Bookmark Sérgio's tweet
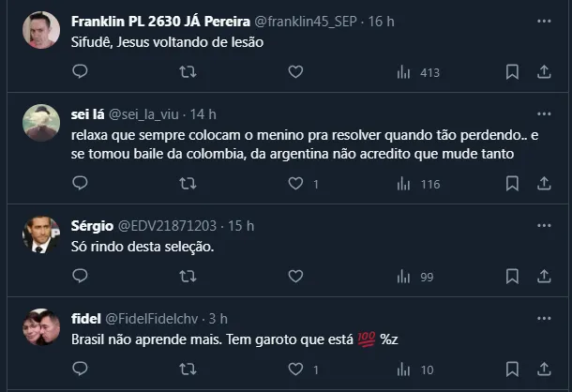Viewport: 572px width, 392px height. 512,277
